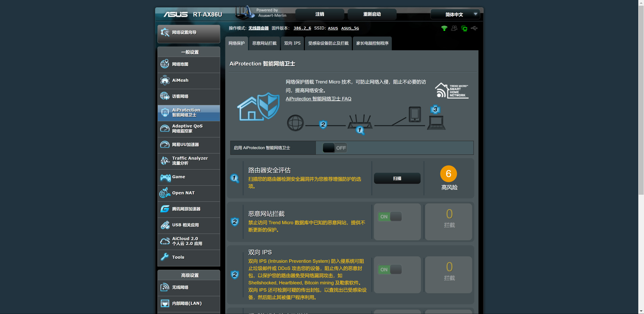Click the 注销 logout button

[320, 14]
